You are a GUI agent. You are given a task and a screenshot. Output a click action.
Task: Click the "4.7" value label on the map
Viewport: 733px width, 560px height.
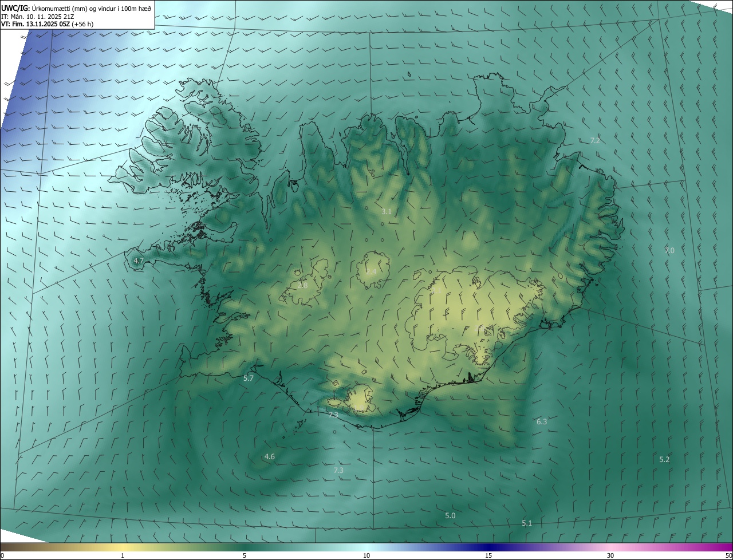coord(138,261)
